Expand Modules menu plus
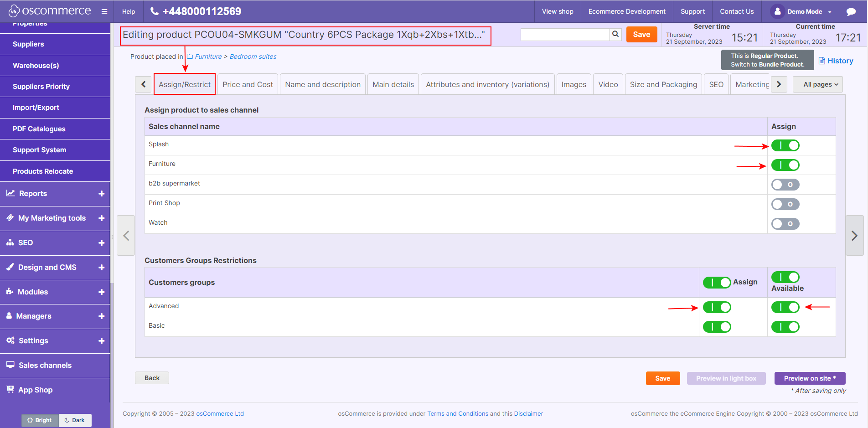868x428 pixels. (101, 292)
